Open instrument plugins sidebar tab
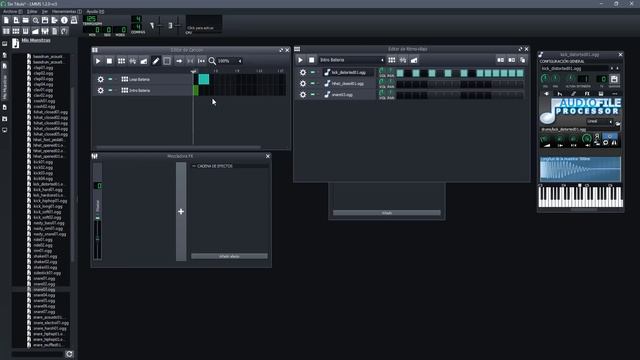The height and width of the screenshot is (360, 640). pyautogui.click(x=4, y=44)
